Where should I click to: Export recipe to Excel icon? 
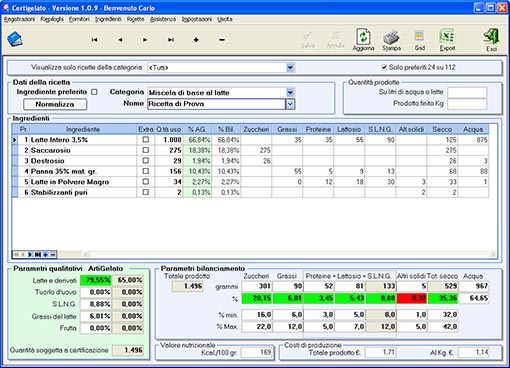447,40
